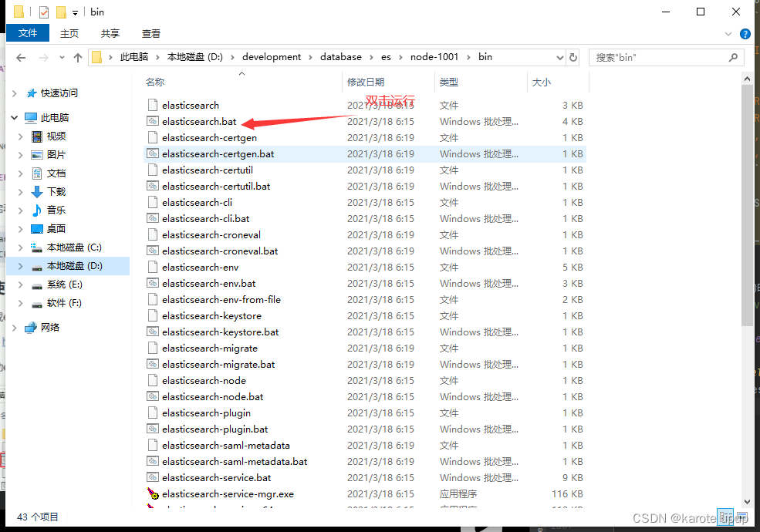Expand the 图片 tree node
760x532 pixels.
pyautogui.click(x=20, y=155)
